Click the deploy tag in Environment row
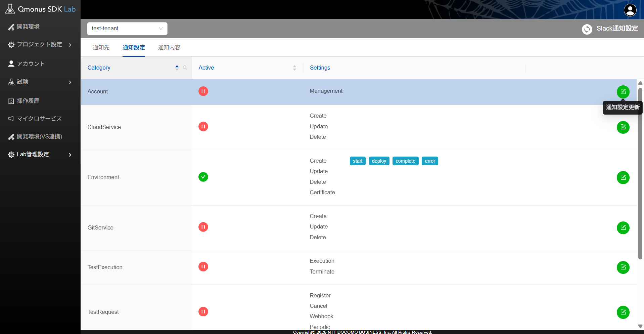The height and width of the screenshot is (334, 644). (x=379, y=161)
